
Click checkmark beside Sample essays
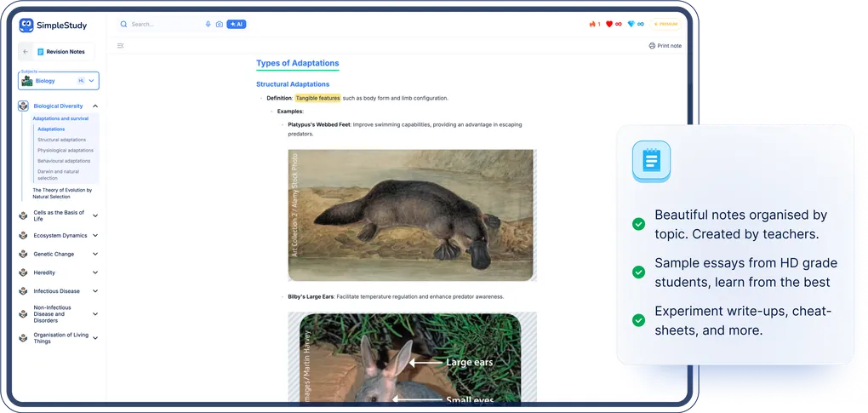click(x=638, y=272)
